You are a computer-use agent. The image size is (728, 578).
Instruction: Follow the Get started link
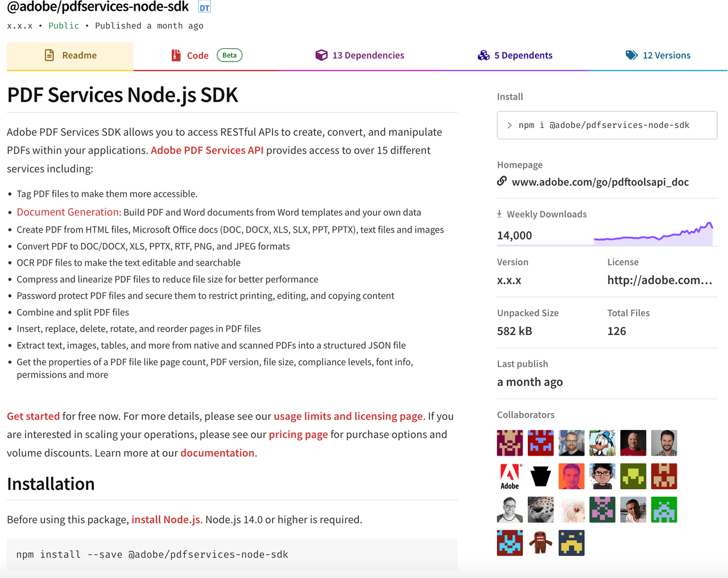33,416
